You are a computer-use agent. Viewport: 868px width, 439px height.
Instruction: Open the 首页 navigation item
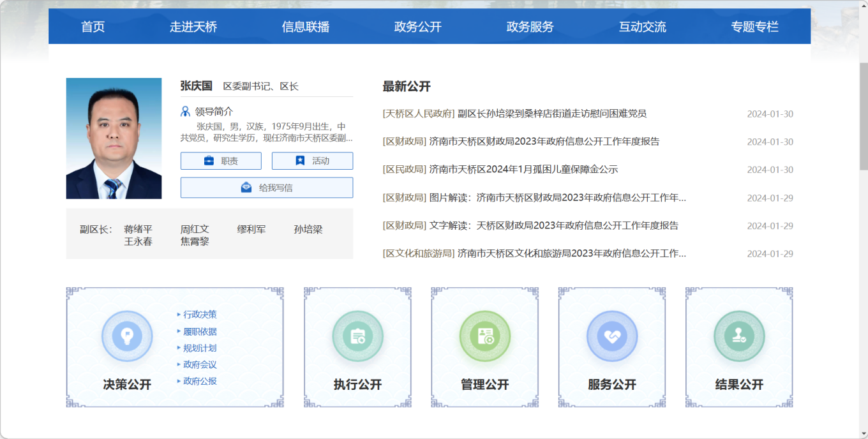(93, 27)
